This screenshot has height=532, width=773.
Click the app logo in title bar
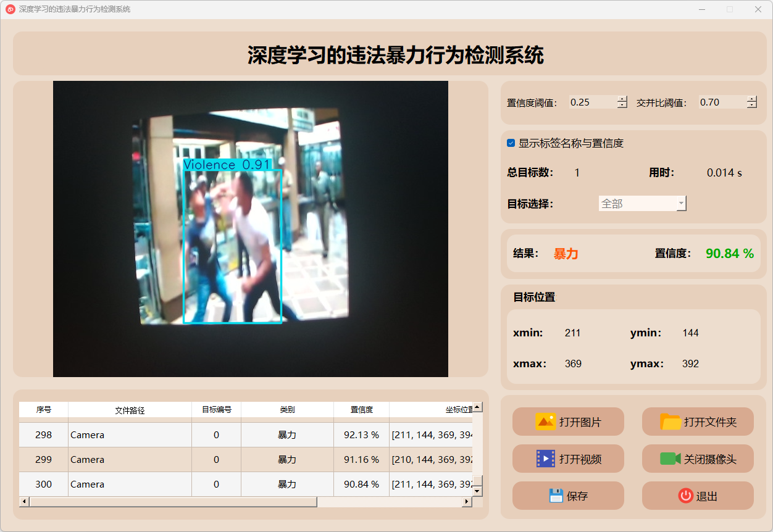click(x=10, y=9)
